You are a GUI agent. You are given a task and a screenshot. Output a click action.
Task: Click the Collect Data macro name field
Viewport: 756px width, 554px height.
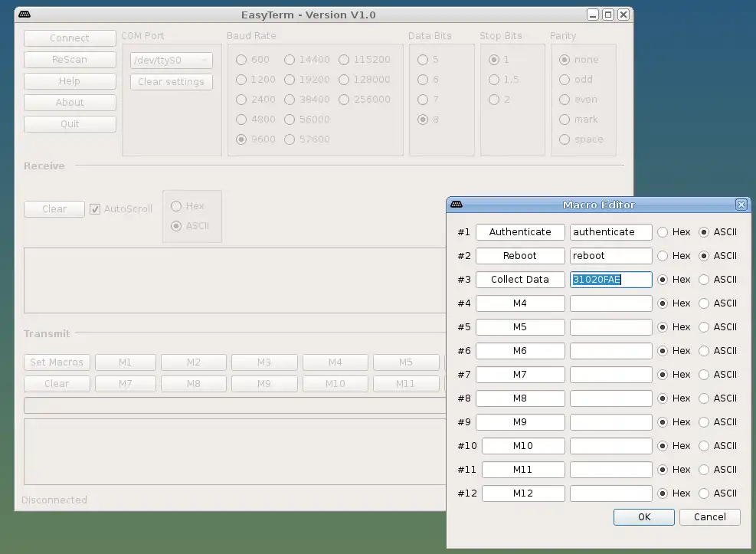[x=520, y=280]
